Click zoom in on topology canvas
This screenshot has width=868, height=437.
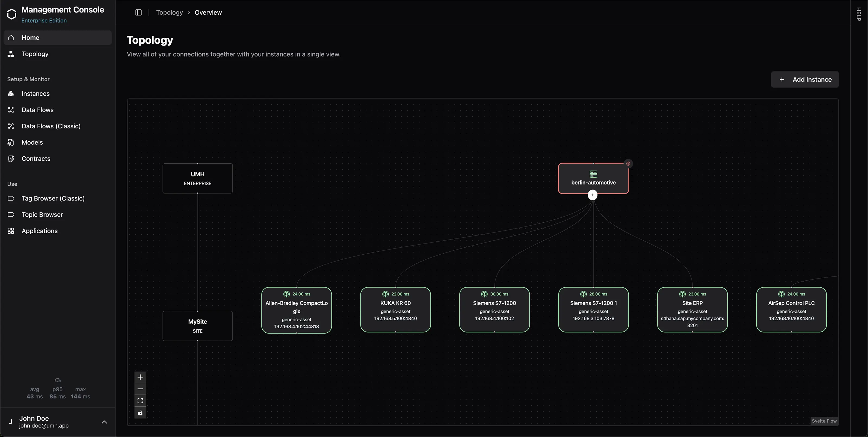click(140, 377)
